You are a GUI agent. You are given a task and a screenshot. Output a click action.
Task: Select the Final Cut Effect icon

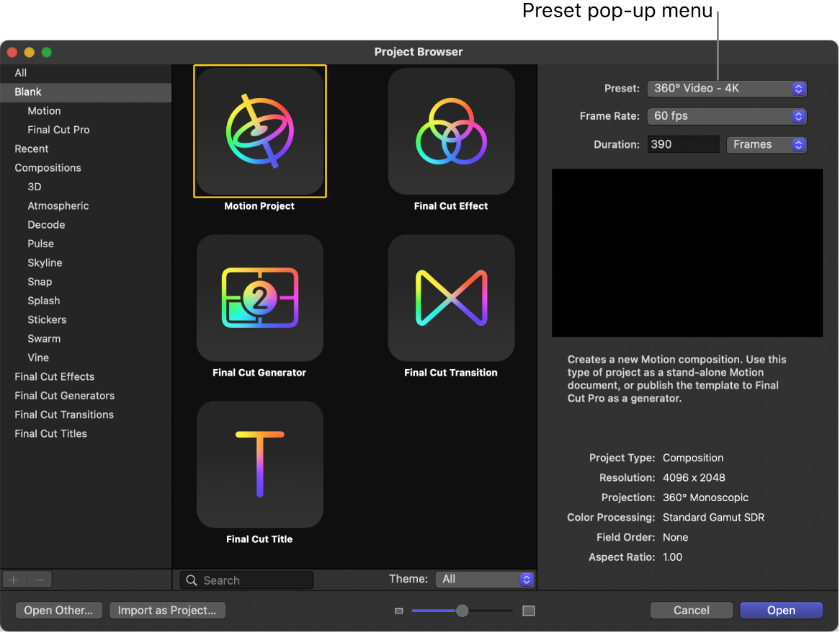tap(451, 131)
